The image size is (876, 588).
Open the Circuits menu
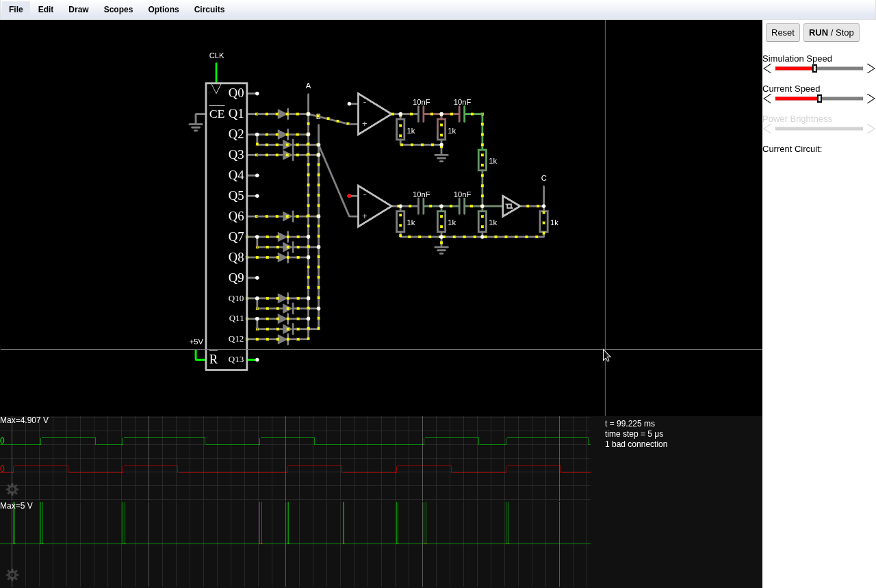209,10
